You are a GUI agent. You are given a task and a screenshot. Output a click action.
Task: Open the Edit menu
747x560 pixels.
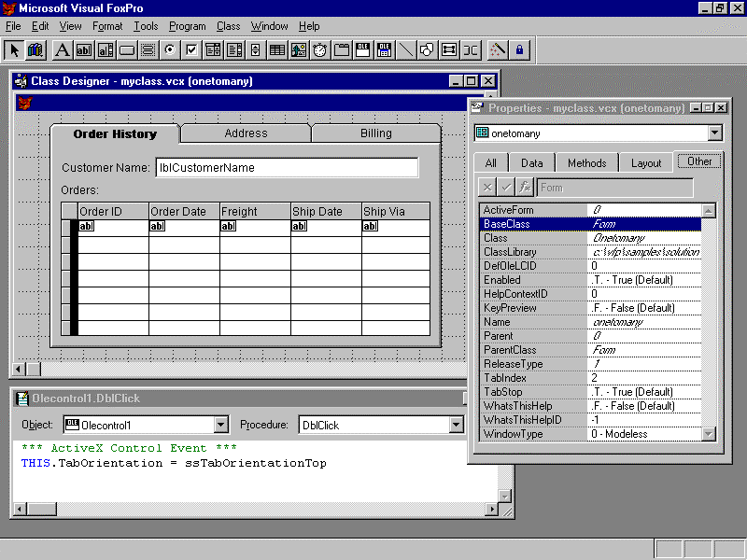coord(40,26)
